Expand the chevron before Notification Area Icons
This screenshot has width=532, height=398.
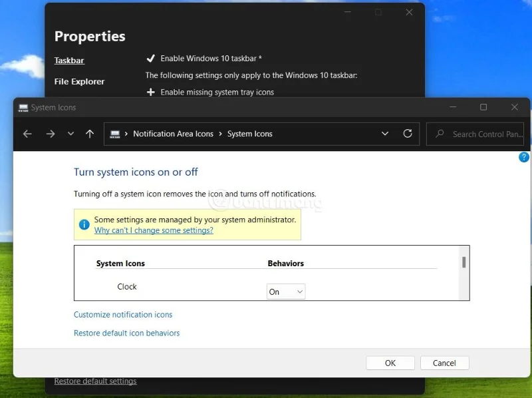pos(126,134)
